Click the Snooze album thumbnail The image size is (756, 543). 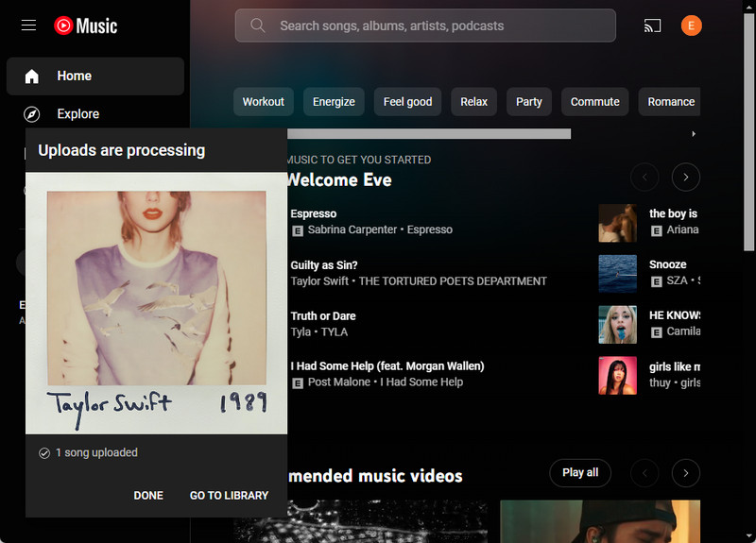pyautogui.click(x=618, y=274)
